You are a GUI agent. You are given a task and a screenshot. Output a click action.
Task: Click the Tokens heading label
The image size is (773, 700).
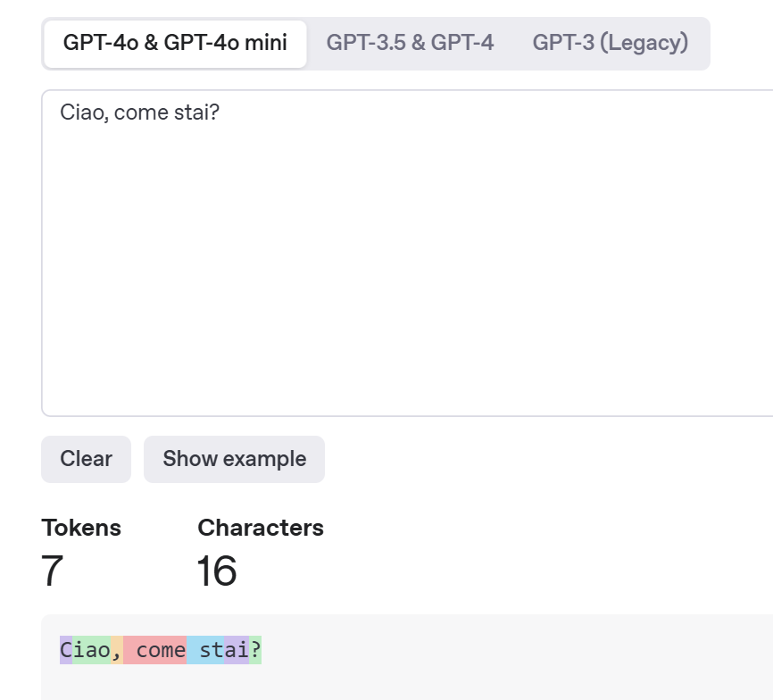(x=81, y=528)
